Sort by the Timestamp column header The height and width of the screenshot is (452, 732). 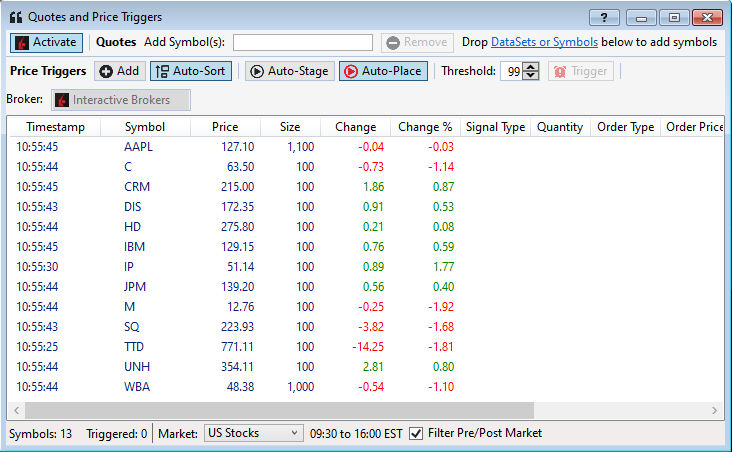pos(55,127)
